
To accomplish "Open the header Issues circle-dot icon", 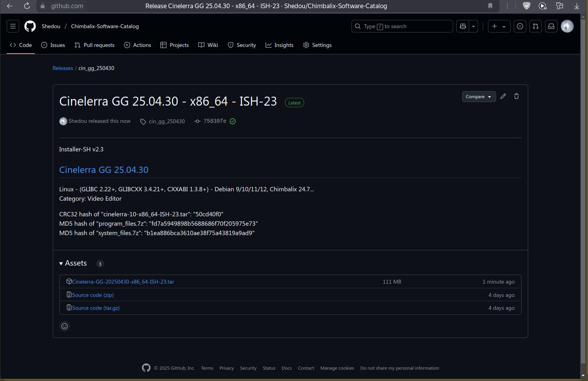I will [x=520, y=26].
